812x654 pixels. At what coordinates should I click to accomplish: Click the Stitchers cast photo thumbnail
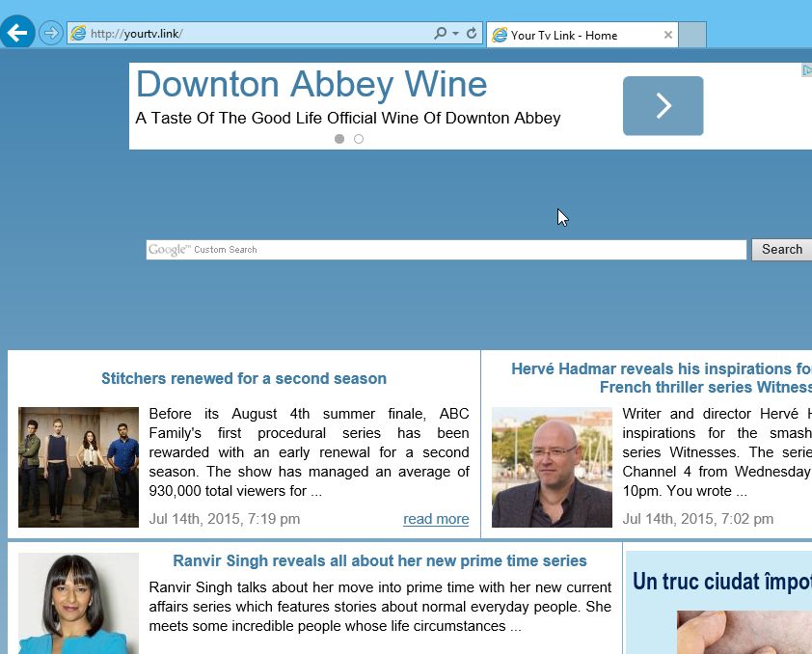point(78,467)
